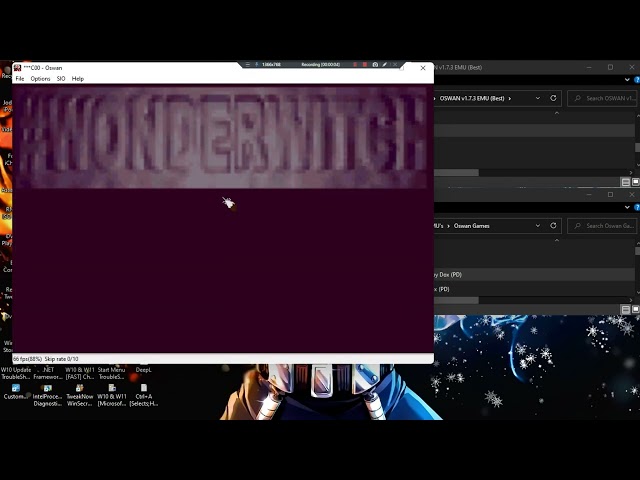Click column sort arrow in OSWAN v1.7.3 window
Viewport: 640px width, 480px height.
(557, 113)
